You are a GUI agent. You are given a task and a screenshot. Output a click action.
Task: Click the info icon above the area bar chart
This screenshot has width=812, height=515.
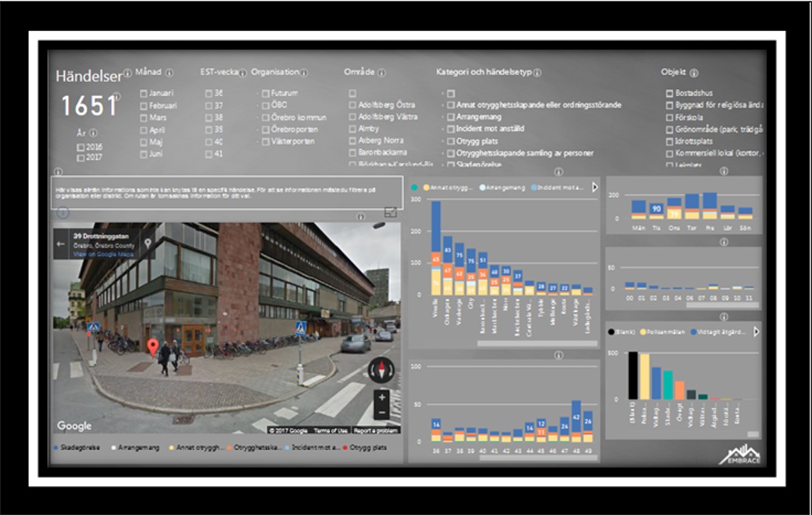(x=559, y=172)
